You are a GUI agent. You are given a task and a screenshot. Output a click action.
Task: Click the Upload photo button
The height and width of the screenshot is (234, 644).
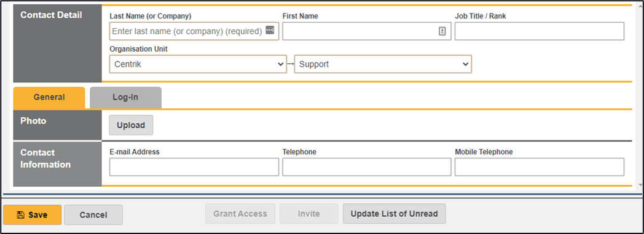[131, 125]
